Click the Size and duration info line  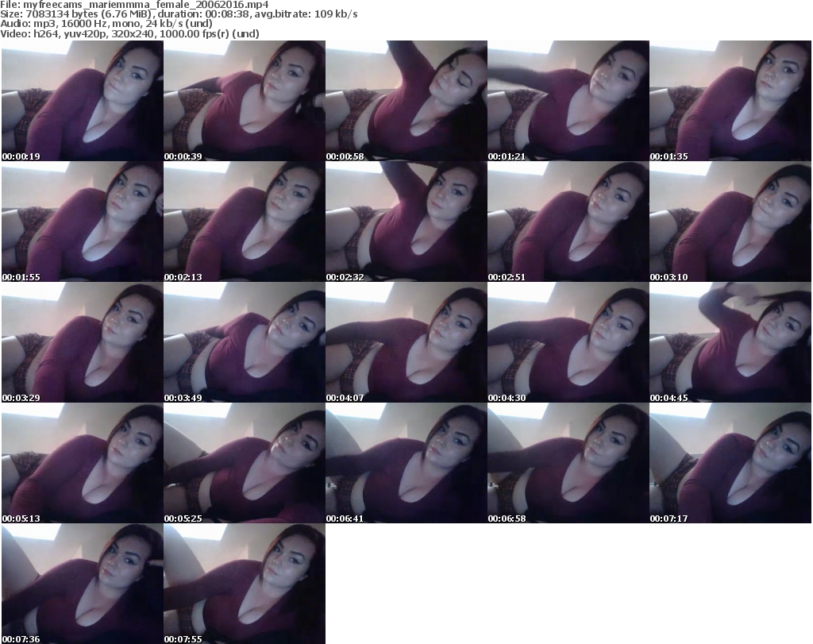pos(179,14)
